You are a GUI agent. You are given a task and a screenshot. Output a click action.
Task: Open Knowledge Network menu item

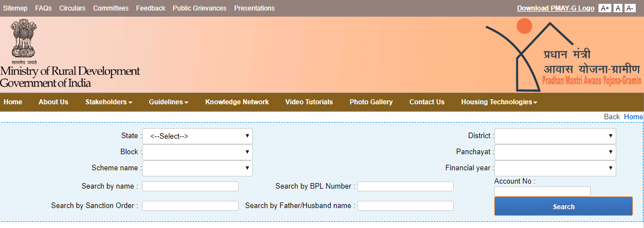pos(237,102)
